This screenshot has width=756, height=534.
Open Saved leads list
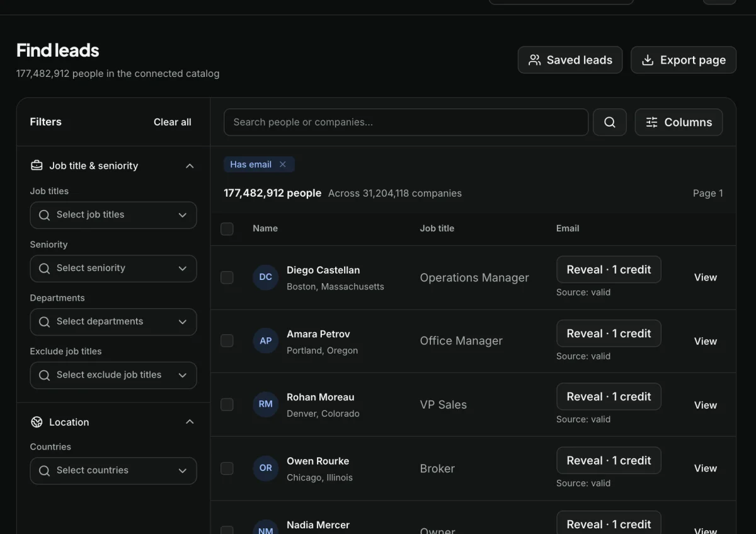click(570, 60)
